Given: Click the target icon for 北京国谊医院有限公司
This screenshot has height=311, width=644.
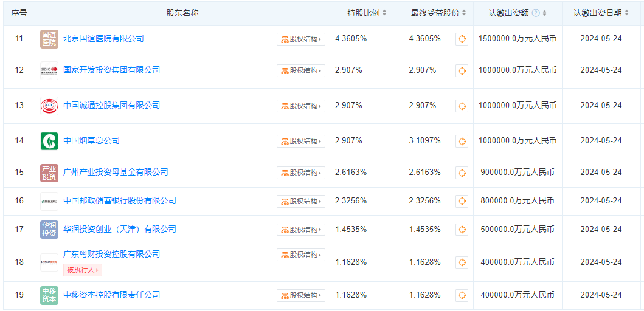Looking at the screenshot, I should click(462, 39).
